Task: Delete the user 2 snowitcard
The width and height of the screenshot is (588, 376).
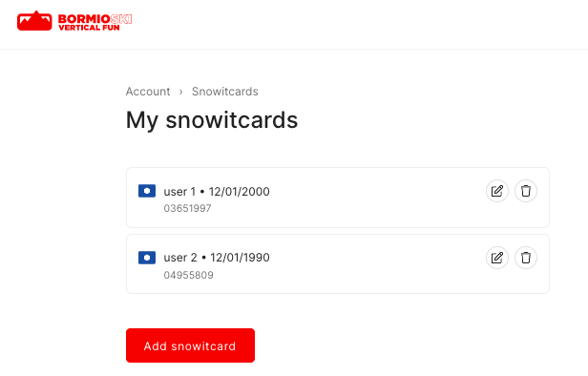Action: [x=526, y=258]
